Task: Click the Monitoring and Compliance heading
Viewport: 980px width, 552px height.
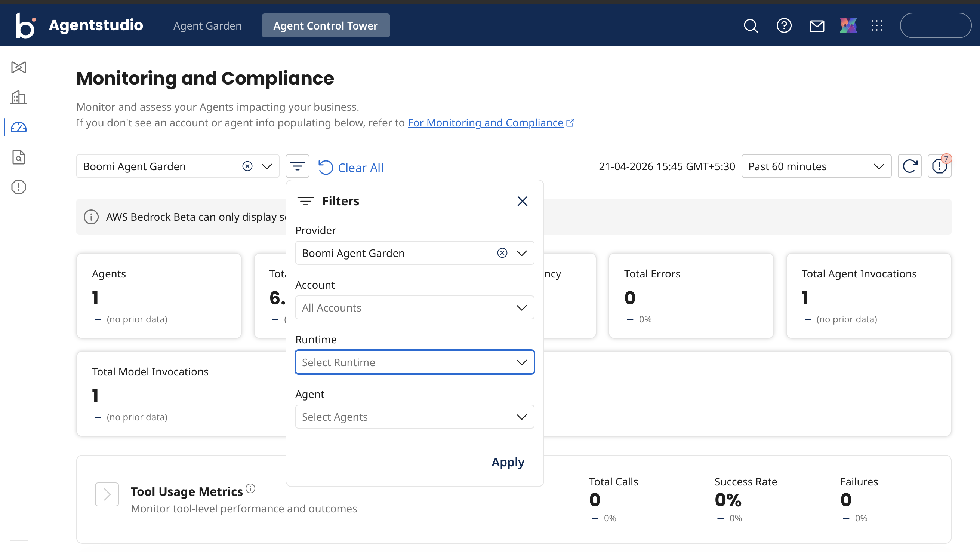Action: [x=205, y=79]
